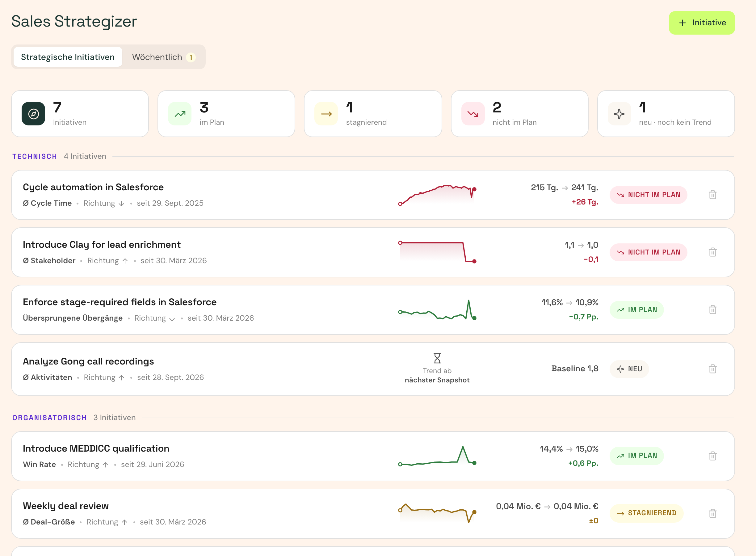This screenshot has width=756, height=556.
Task: Click the 'Baseline 1,8' value
Action: pos(575,369)
